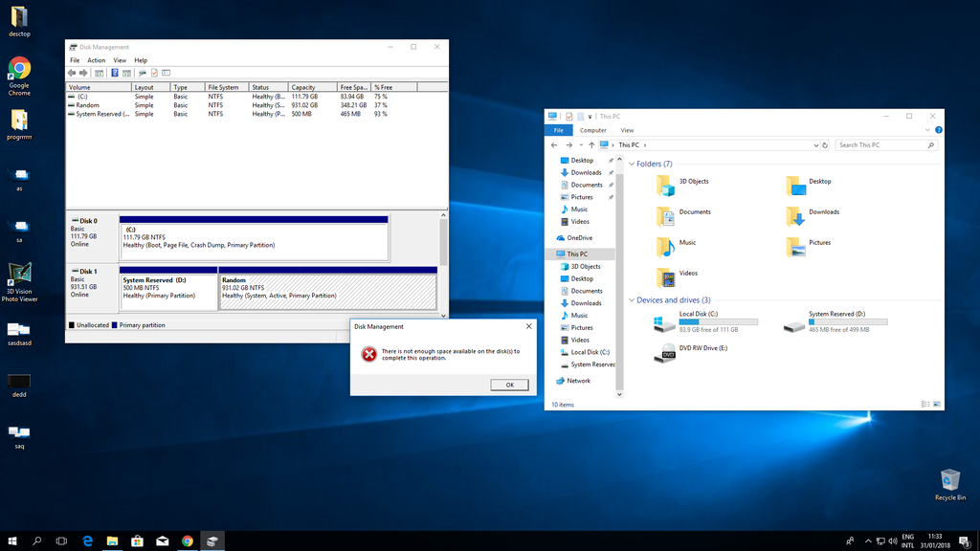This screenshot has height=551, width=980.
Task: Open the Action menu in Disk Management
Action: [97, 60]
